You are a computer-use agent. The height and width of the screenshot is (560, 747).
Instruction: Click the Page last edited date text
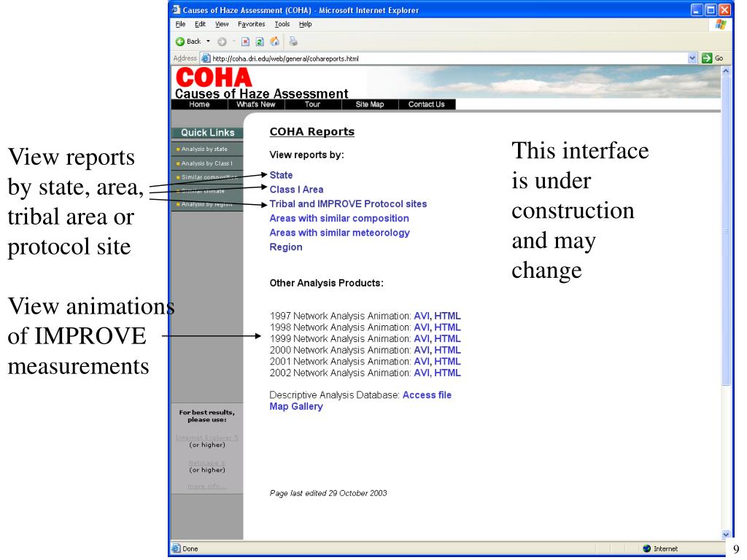(328, 494)
